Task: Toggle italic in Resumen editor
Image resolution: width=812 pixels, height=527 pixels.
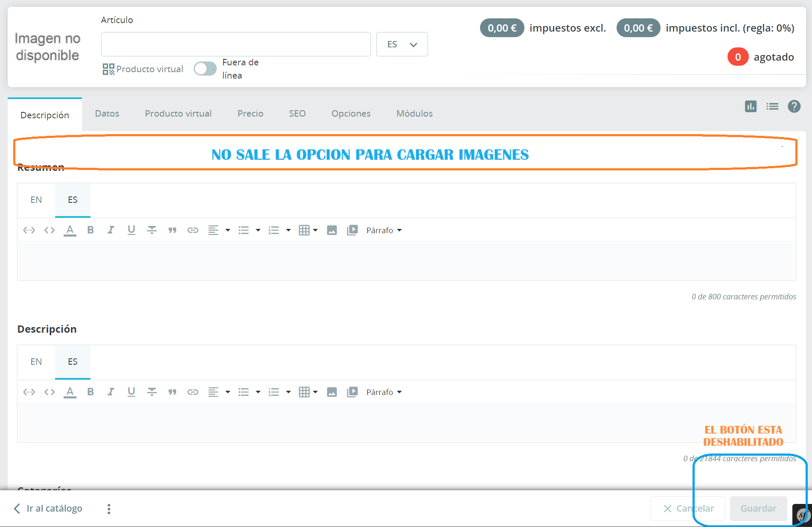Action: (111, 230)
